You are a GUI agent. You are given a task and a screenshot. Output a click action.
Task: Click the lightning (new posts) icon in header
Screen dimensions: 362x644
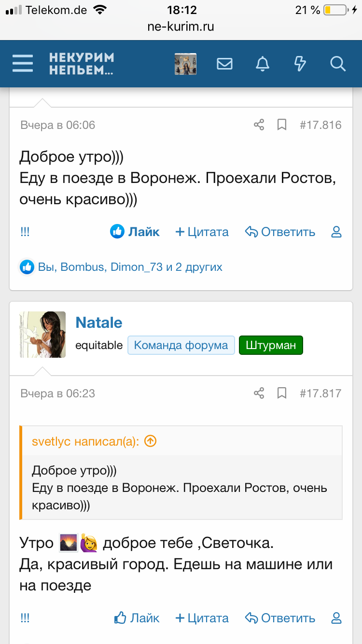pyautogui.click(x=300, y=63)
